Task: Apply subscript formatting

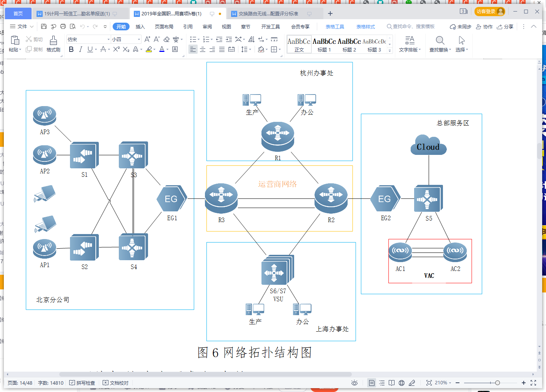Action: click(126, 49)
